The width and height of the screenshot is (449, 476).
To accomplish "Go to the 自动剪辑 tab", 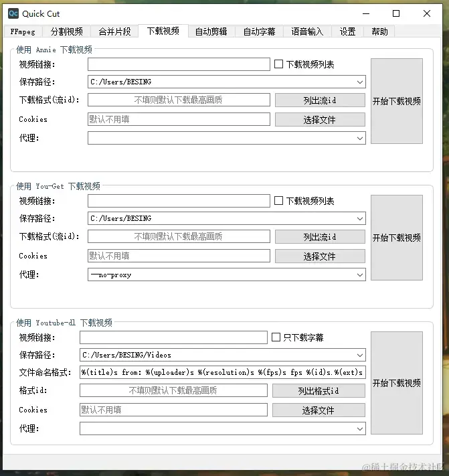I will click(x=211, y=31).
